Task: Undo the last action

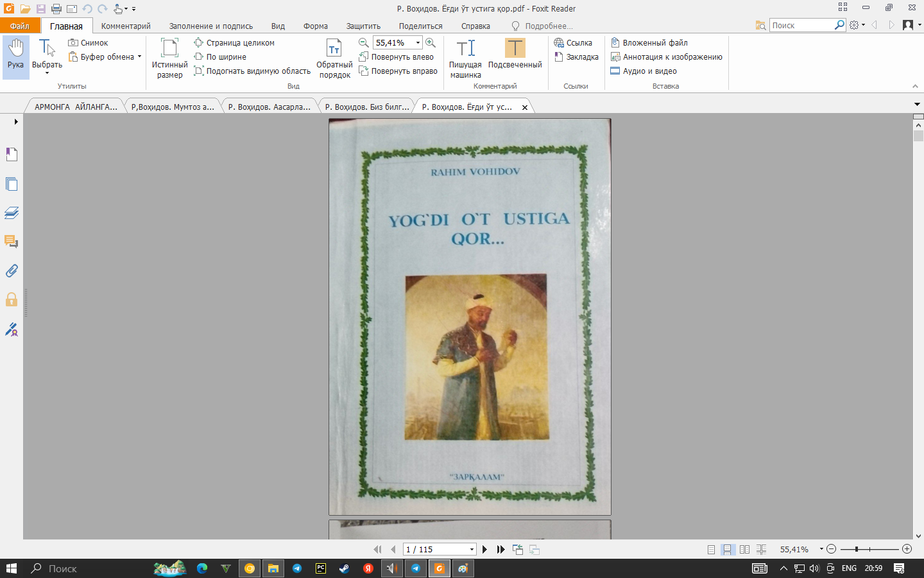Action: click(87, 9)
